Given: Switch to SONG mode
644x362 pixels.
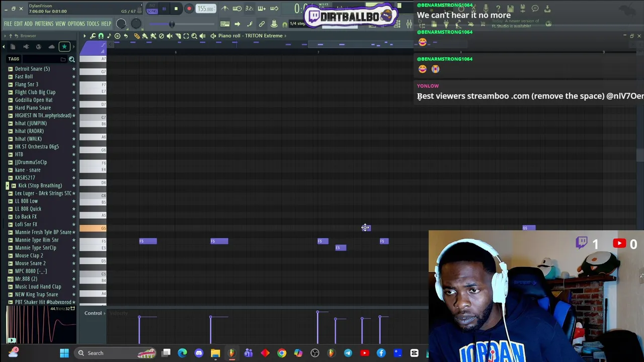Looking at the screenshot, I should click(x=152, y=11).
